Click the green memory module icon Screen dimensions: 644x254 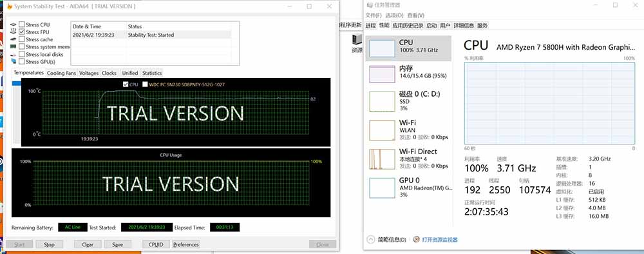[x=14, y=47]
